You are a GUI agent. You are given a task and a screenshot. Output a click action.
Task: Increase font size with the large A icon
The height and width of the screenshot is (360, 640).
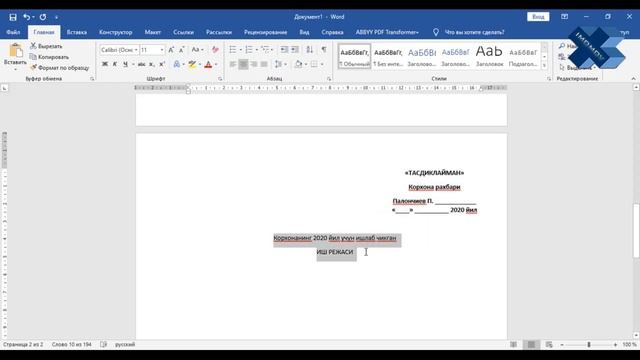(x=171, y=50)
